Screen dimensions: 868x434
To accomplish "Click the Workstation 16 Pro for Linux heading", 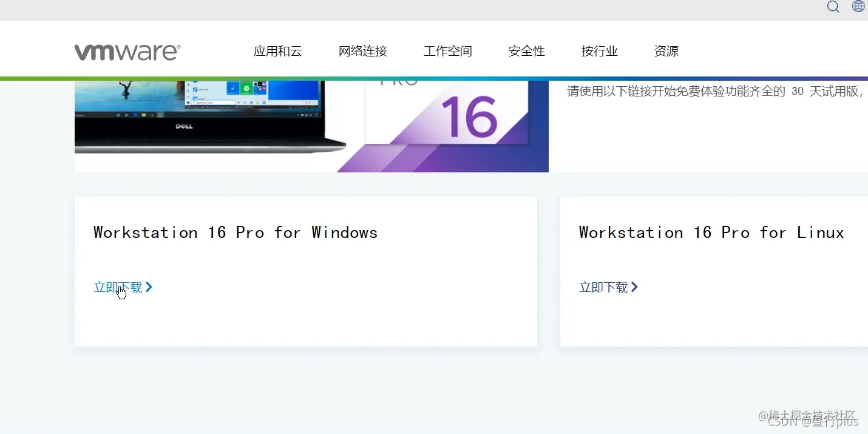I will 711,232.
